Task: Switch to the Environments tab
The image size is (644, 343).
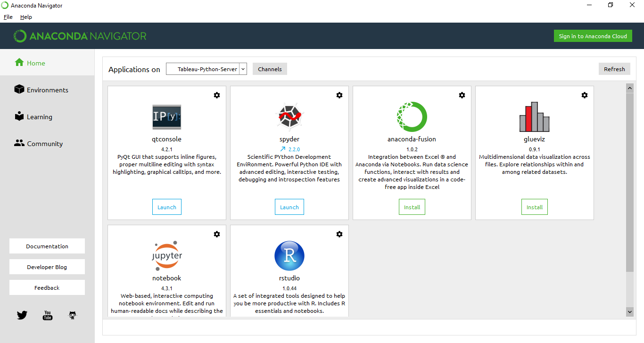Action: 47,90
